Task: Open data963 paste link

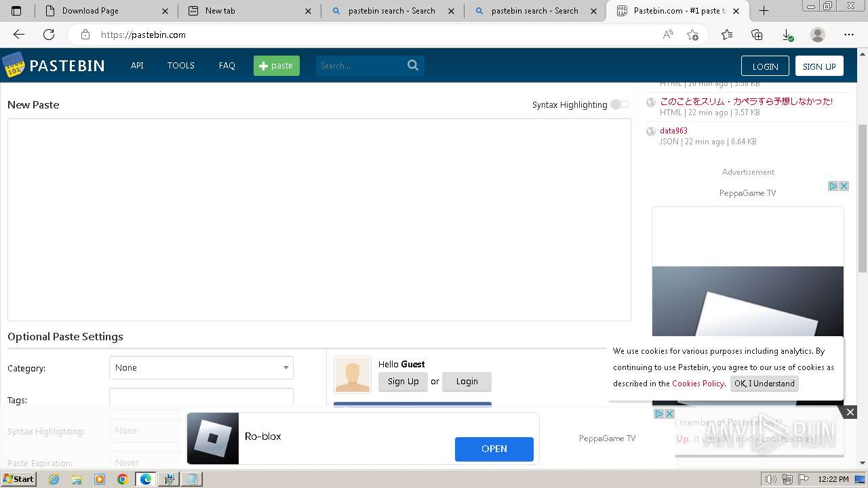Action: [x=673, y=131]
